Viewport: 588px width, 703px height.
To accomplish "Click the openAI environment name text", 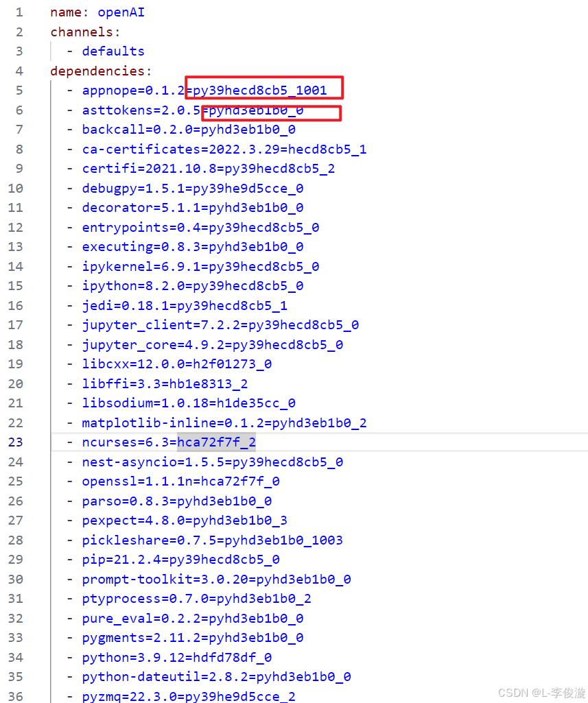I will click(x=121, y=12).
